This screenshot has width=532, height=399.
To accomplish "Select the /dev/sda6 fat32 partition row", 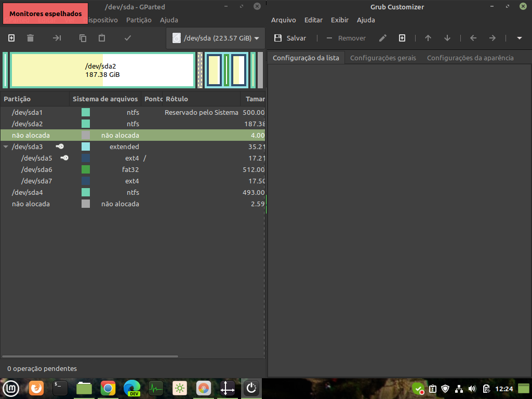I will [132, 170].
